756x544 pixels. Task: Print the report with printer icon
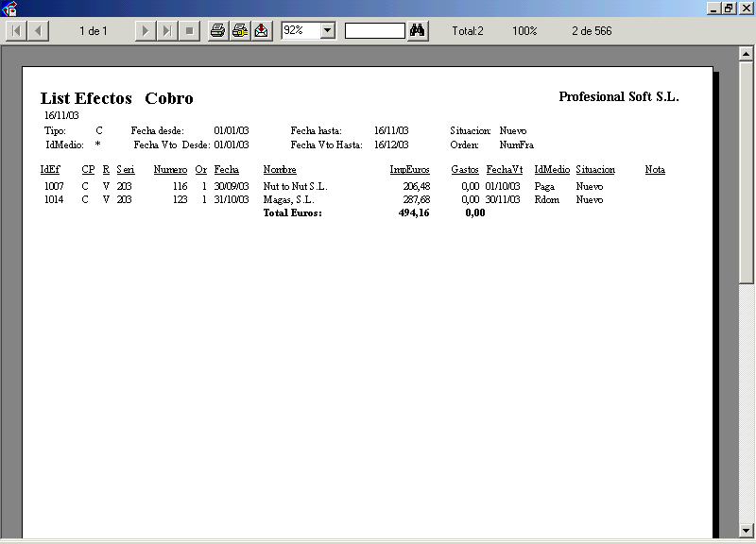[217, 31]
